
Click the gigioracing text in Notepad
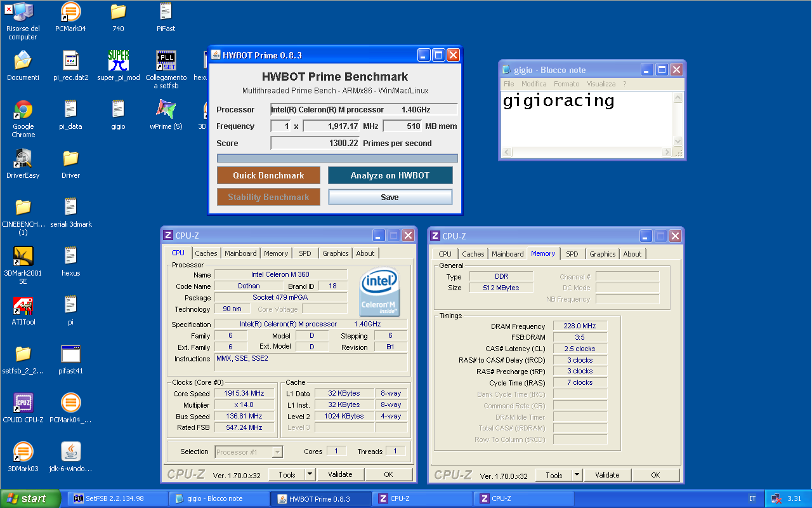tap(558, 101)
